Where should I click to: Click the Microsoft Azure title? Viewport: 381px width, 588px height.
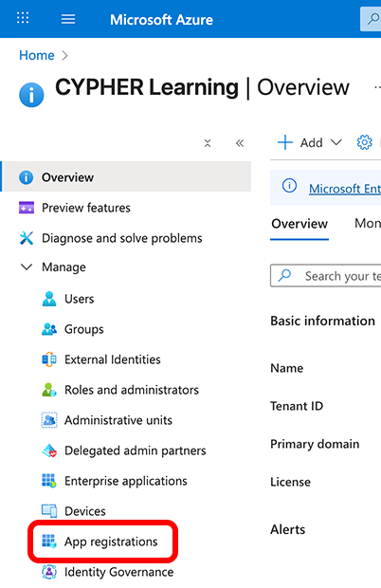161,20
